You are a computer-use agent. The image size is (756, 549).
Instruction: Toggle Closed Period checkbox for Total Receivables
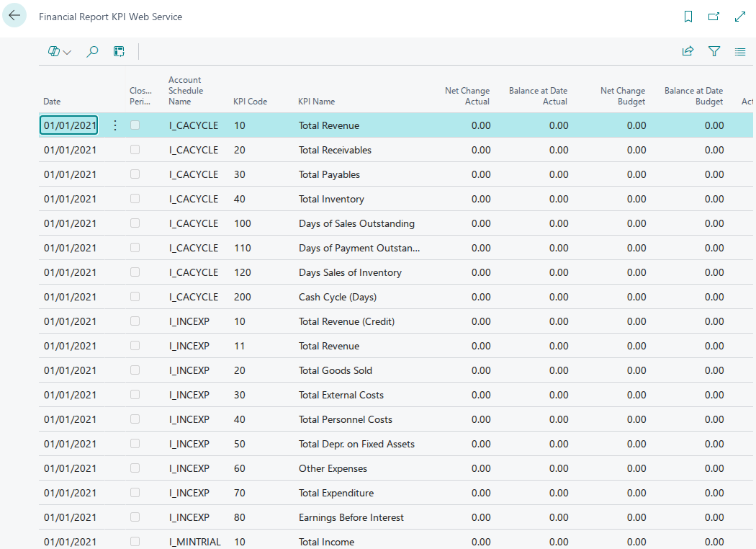tap(135, 150)
